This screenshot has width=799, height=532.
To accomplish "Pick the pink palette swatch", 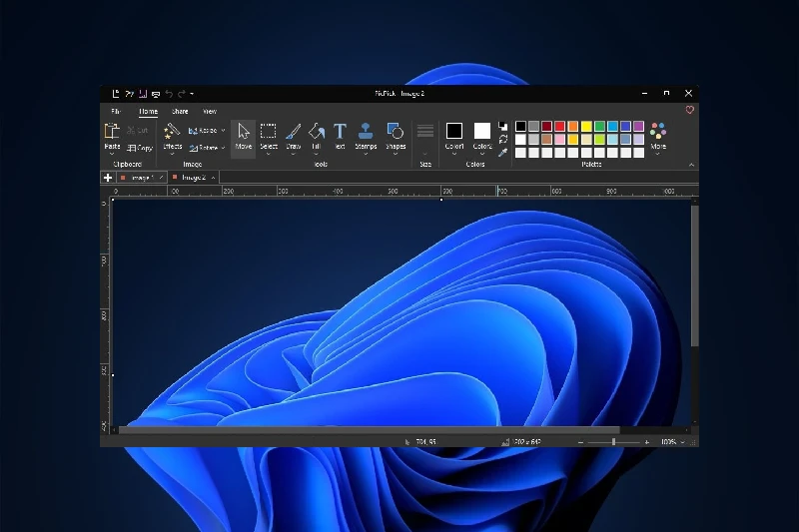I will [x=559, y=139].
